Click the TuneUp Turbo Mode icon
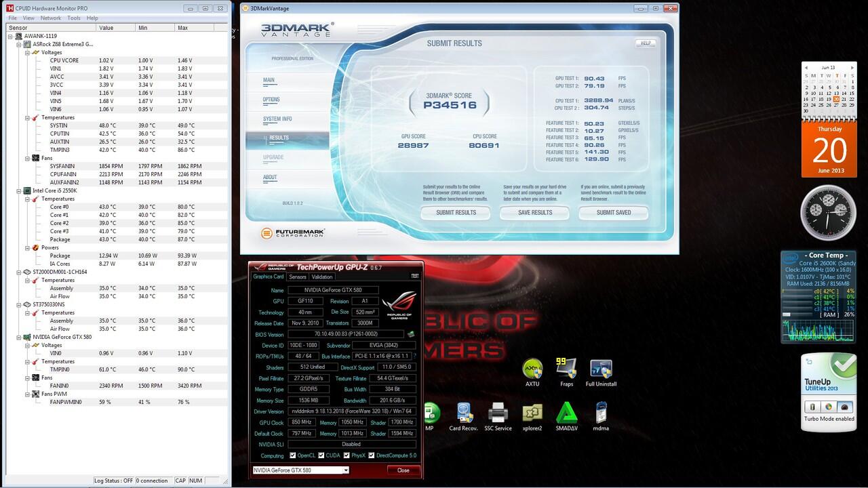This screenshot has width=868, height=488. coord(844,407)
